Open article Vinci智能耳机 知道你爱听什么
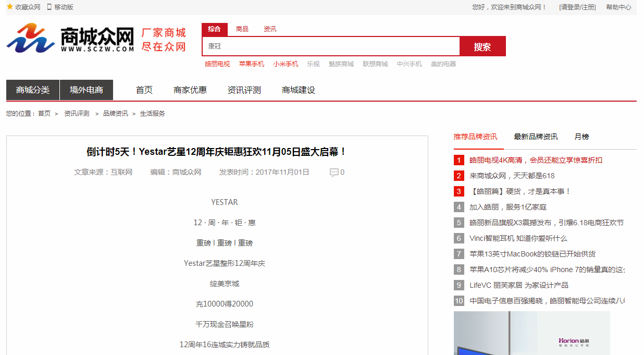The height and width of the screenshot is (355, 644). pyautogui.click(x=518, y=238)
